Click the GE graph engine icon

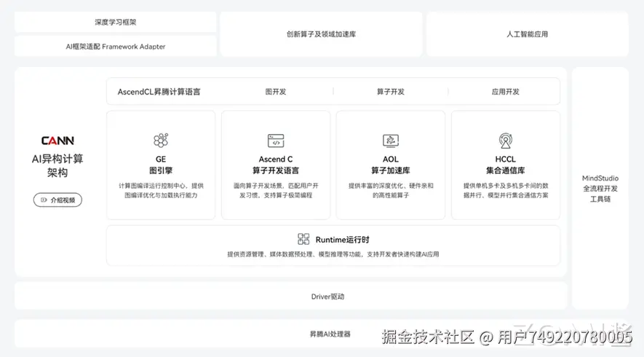(161, 140)
